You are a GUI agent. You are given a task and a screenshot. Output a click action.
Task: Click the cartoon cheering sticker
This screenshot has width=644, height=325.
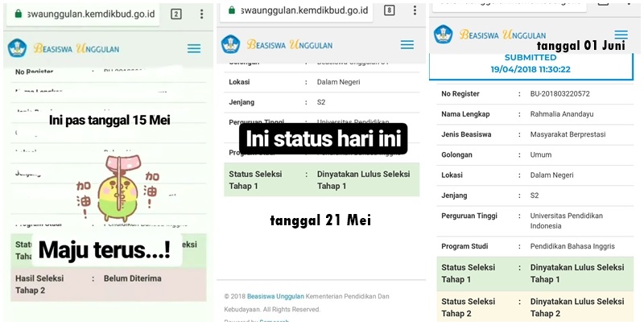[118, 188]
